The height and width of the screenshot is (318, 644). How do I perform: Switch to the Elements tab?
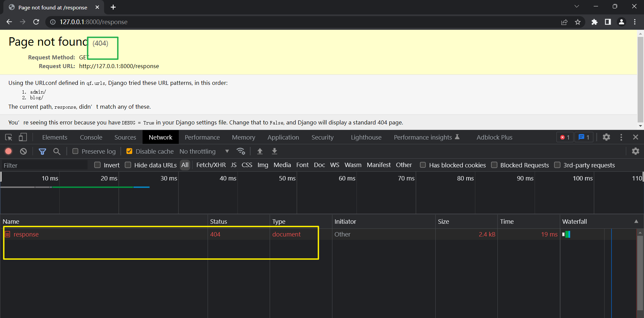pos(55,137)
